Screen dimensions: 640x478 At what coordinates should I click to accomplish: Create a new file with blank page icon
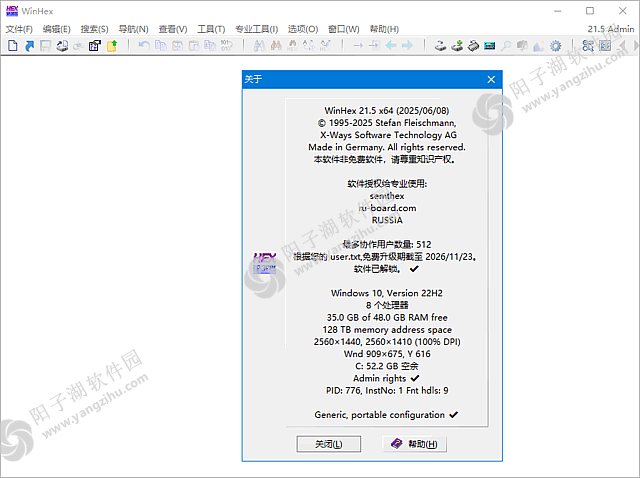pos(13,45)
